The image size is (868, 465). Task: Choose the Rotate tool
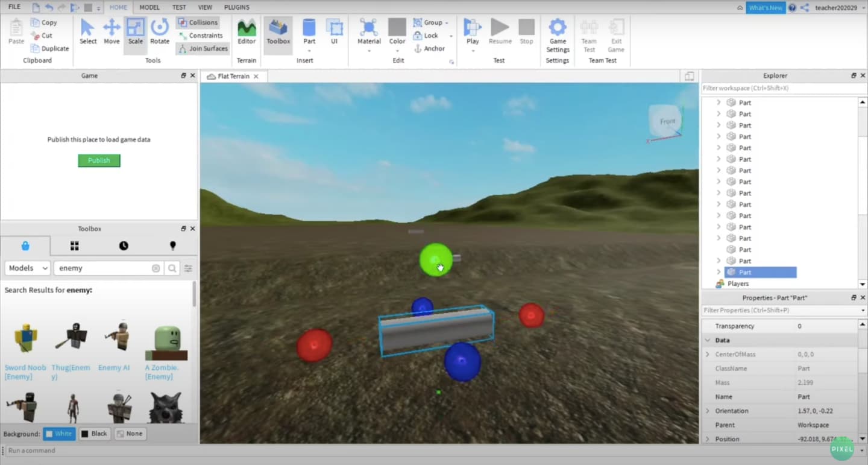(160, 31)
